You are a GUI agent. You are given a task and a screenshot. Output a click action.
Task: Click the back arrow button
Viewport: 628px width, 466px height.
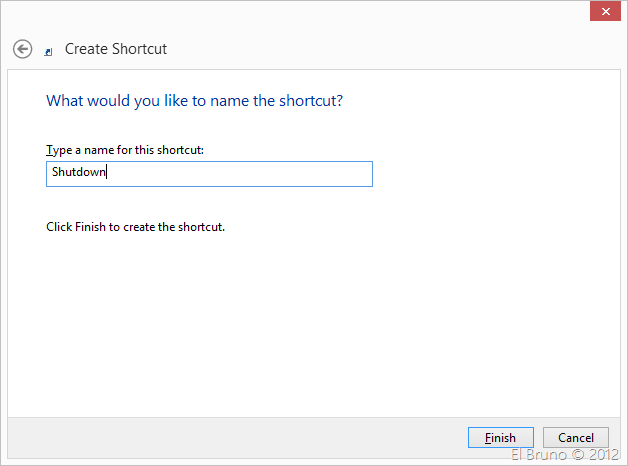click(22, 48)
